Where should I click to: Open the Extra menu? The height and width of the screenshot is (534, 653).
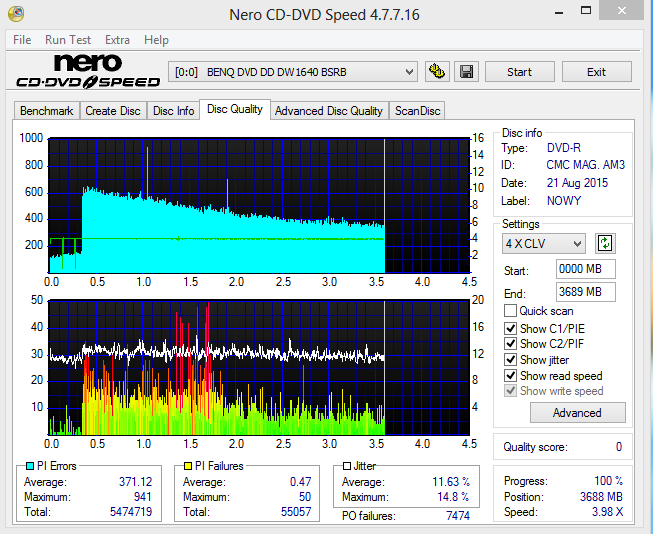pos(117,40)
